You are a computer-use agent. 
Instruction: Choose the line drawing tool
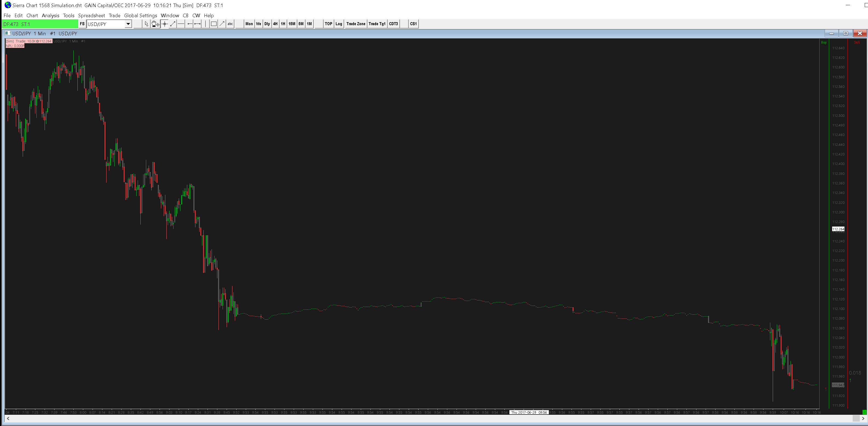172,24
